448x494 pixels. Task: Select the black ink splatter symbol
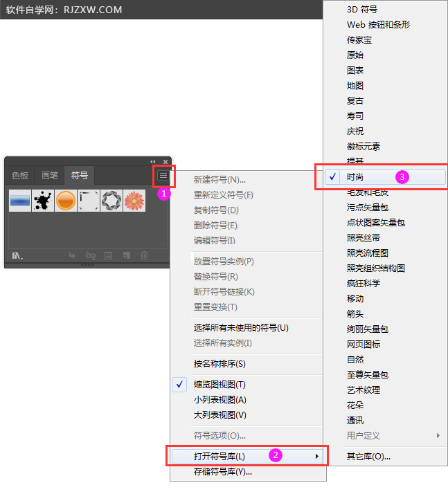tap(43, 201)
